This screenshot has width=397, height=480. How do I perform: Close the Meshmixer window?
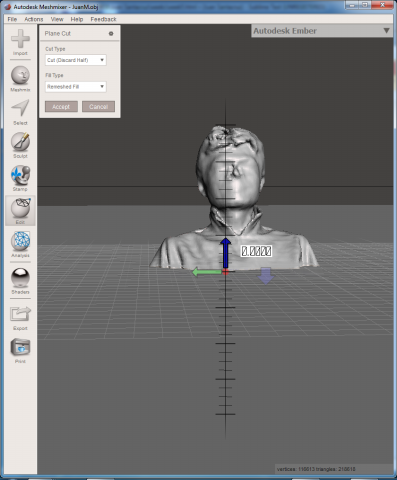point(382,5)
